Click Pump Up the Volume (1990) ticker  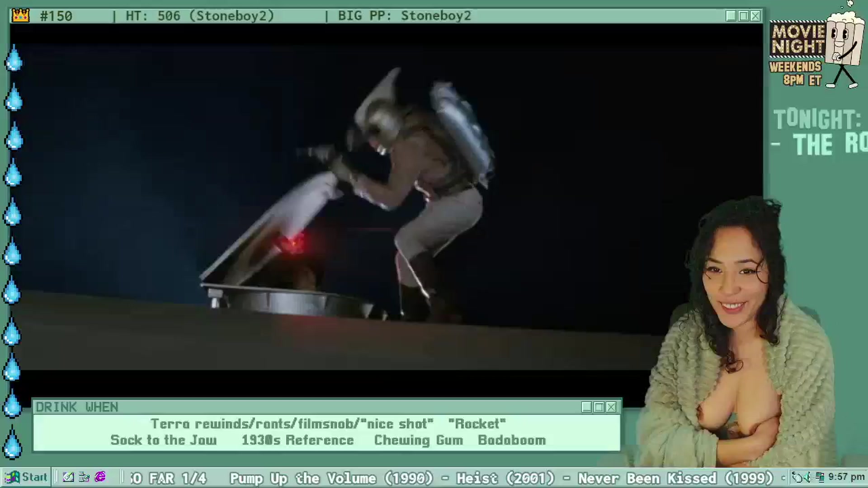(331, 478)
